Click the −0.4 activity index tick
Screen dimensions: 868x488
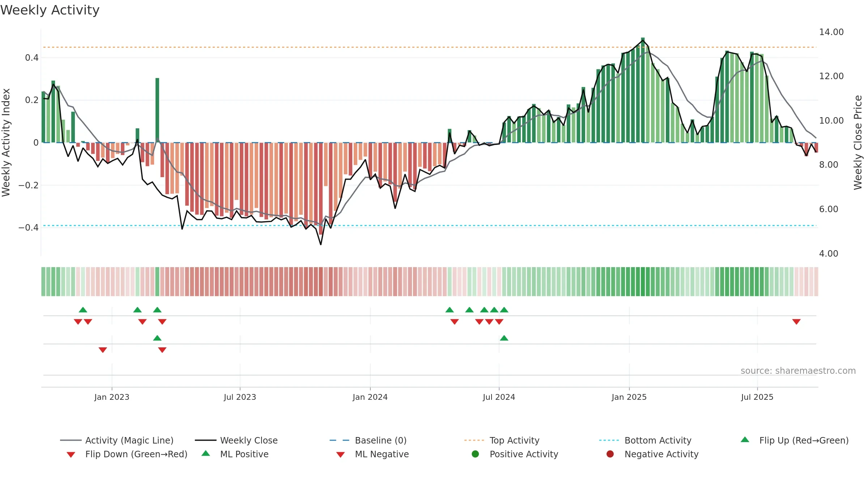(29, 228)
